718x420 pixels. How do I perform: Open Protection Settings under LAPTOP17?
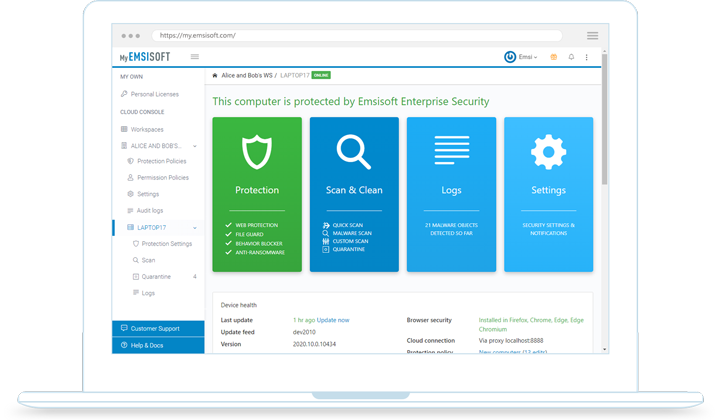click(167, 244)
